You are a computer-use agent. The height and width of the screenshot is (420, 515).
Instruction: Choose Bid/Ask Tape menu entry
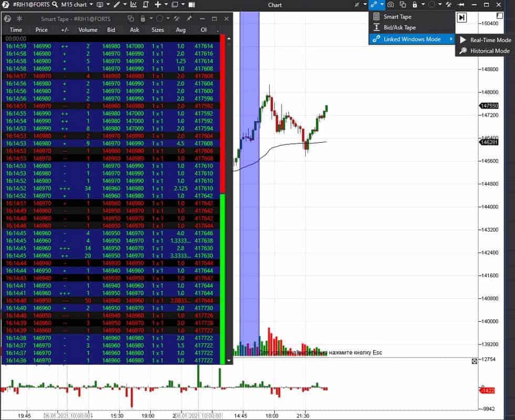coord(399,27)
